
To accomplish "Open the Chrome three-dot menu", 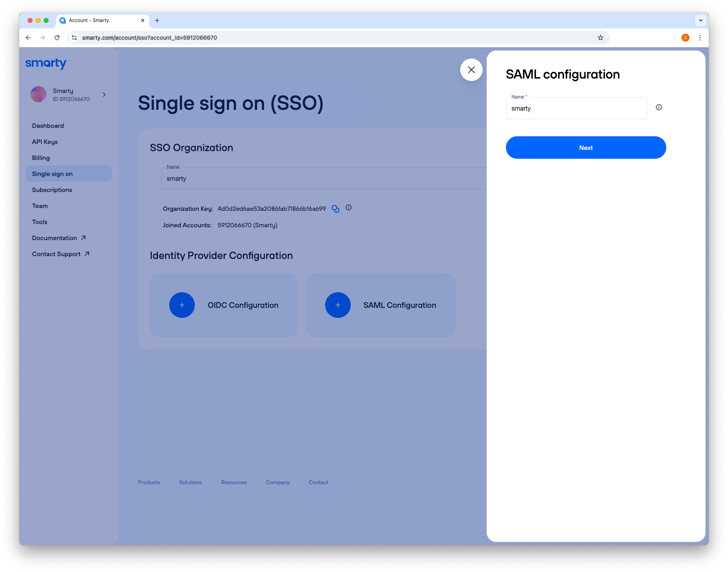I will [x=700, y=37].
